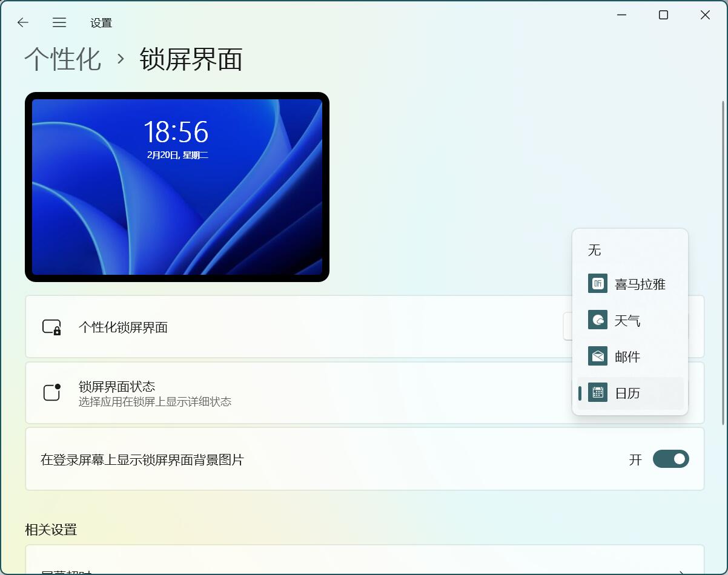Click the 锁屏界面状态 status icon
728x575 pixels.
[51, 392]
